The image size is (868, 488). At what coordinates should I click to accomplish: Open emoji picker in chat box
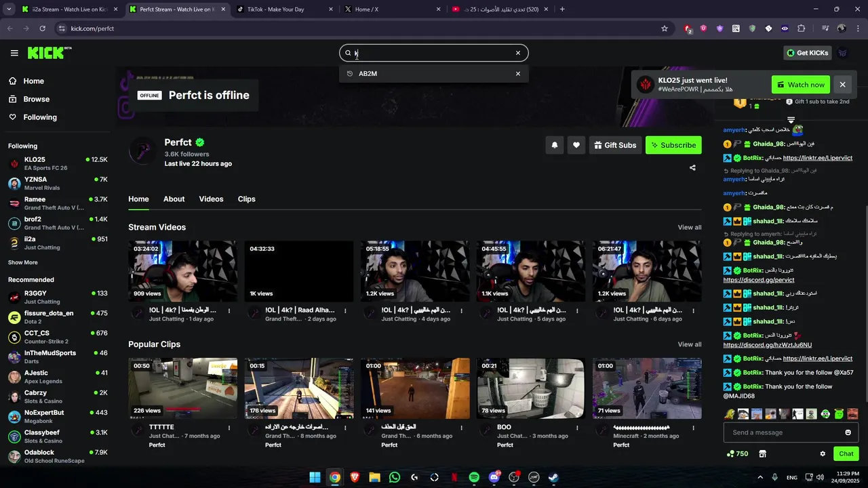point(848,432)
